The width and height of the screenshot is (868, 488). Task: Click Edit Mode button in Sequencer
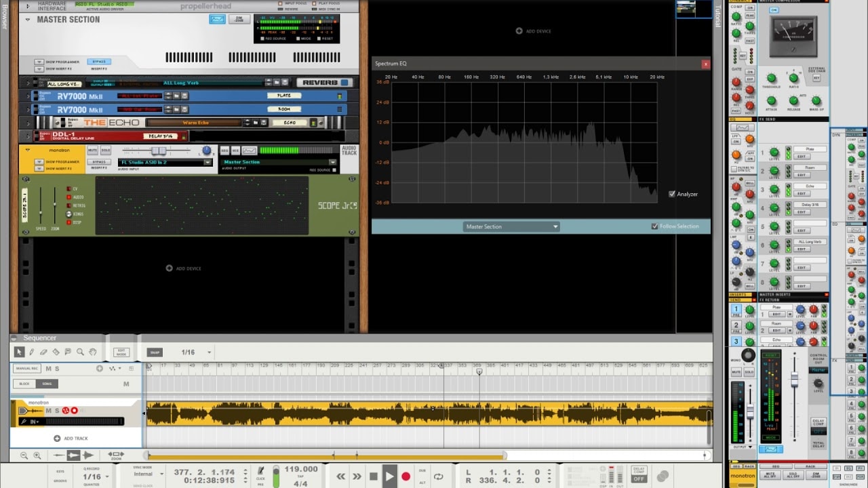click(x=121, y=352)
